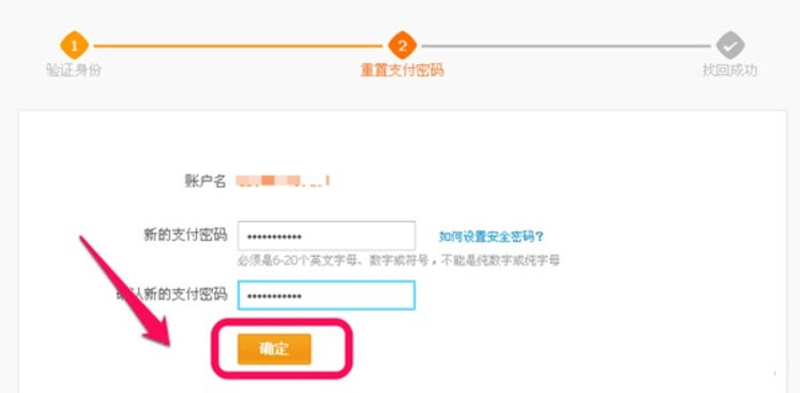Image resolution: width=800 pixels, height=393 pixels.
Task: Click the orange step 2 icon
Action: pos(402,45)
